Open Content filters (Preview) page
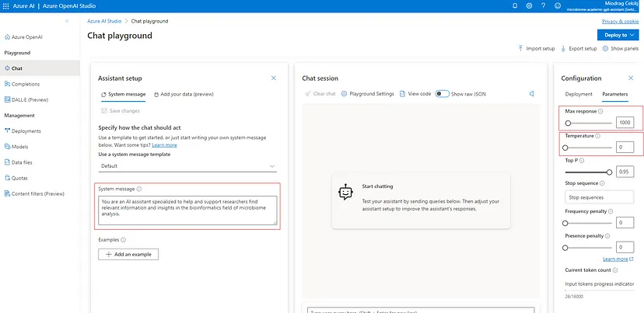 [x=34, y=194]
